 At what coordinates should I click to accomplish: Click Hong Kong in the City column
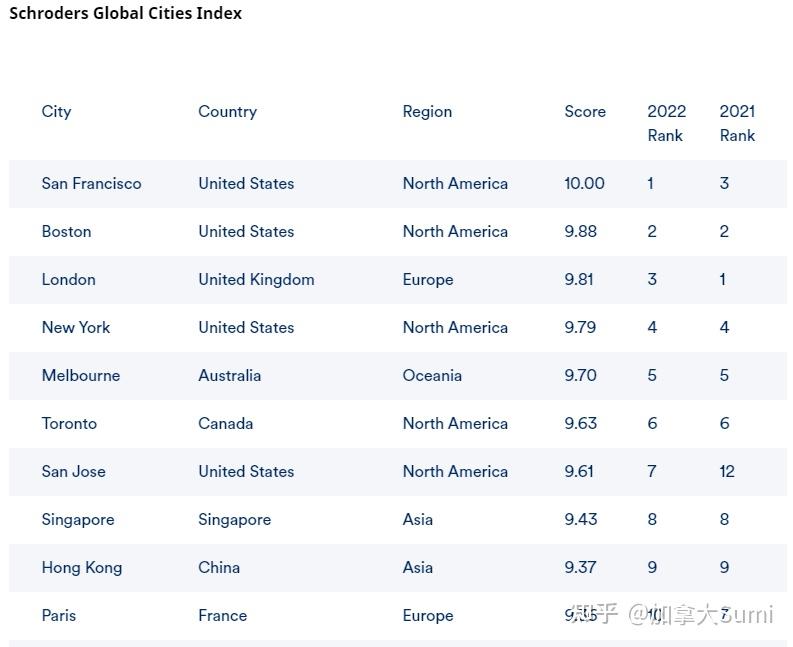(x=81, y=568)
